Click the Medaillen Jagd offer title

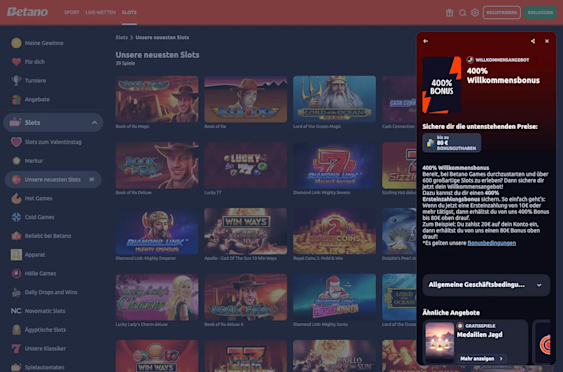480,335
